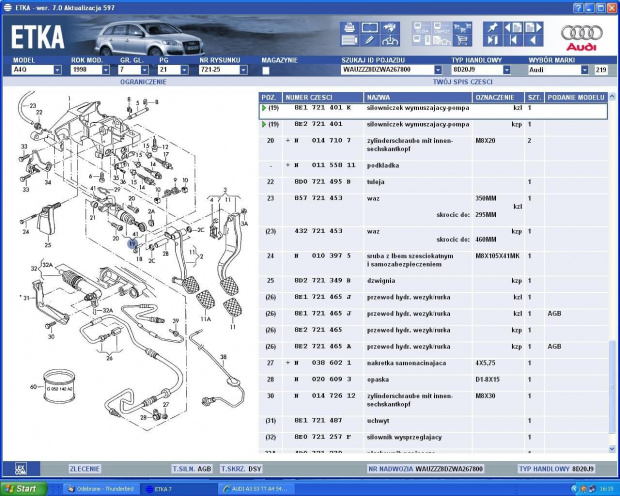This screenshot has height=496, width=620.
Task: Click the OZNACZENIE column header
Action: [x=498, y=97]
